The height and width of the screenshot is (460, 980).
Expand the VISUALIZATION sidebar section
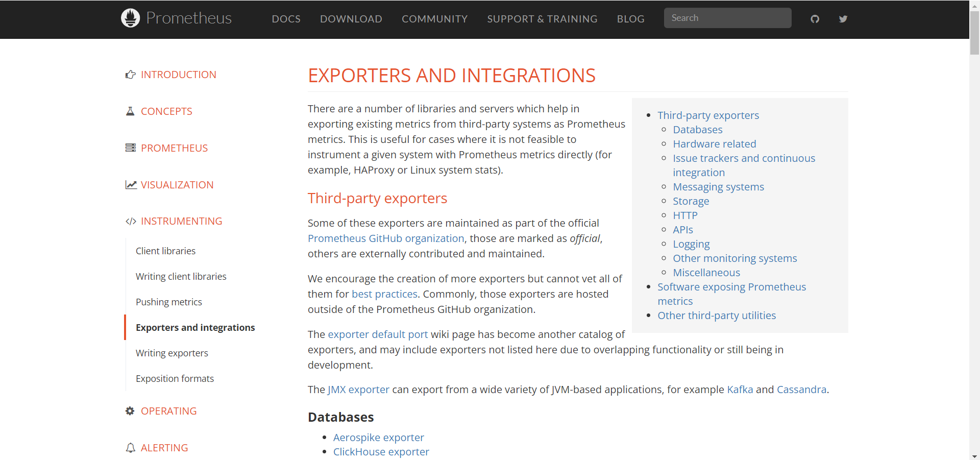tap(177, 185)
